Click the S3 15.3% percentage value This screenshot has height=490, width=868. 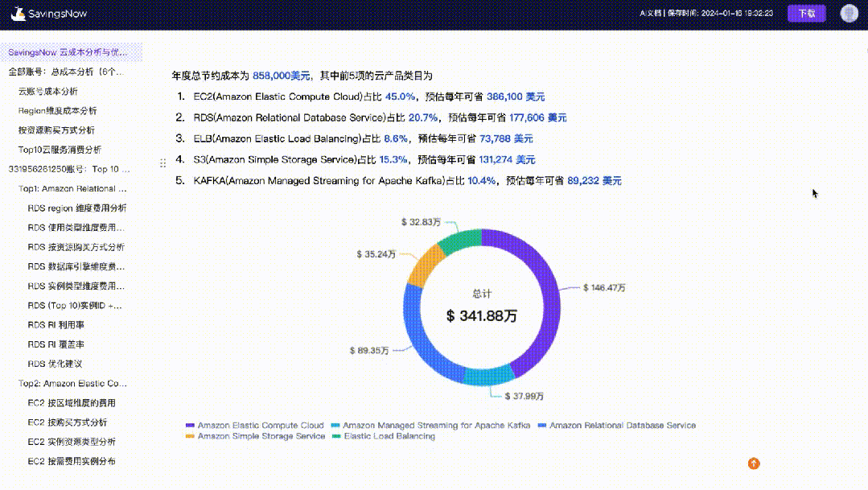pyautogui.click(x=393, y=160)
